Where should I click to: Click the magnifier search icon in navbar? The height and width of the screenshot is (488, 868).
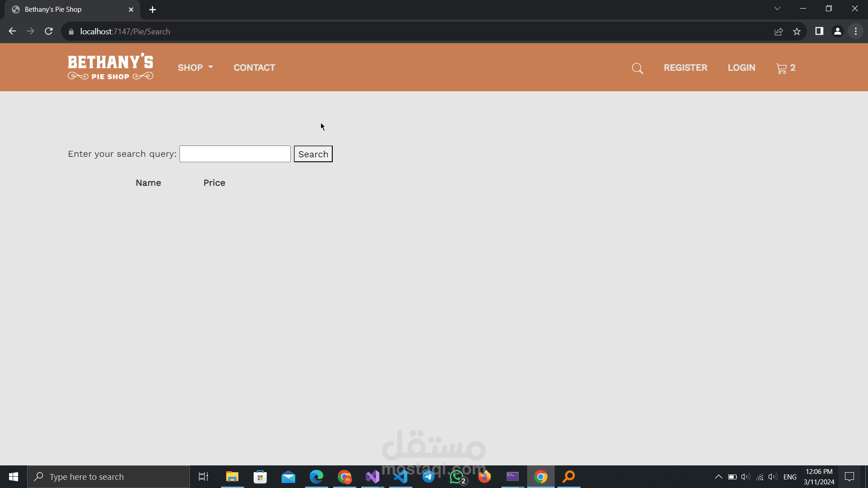point(637,68)
